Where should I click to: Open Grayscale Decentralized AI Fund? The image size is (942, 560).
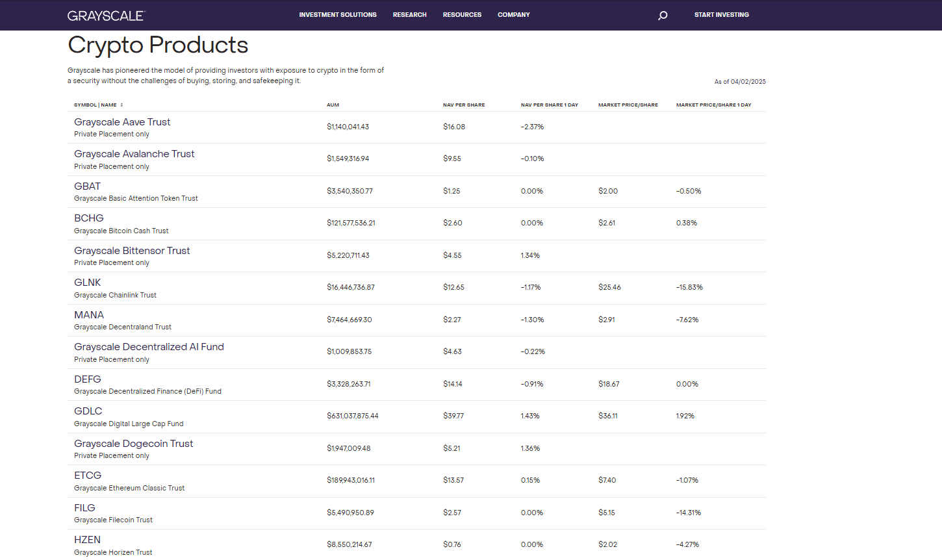coord(149,347)
